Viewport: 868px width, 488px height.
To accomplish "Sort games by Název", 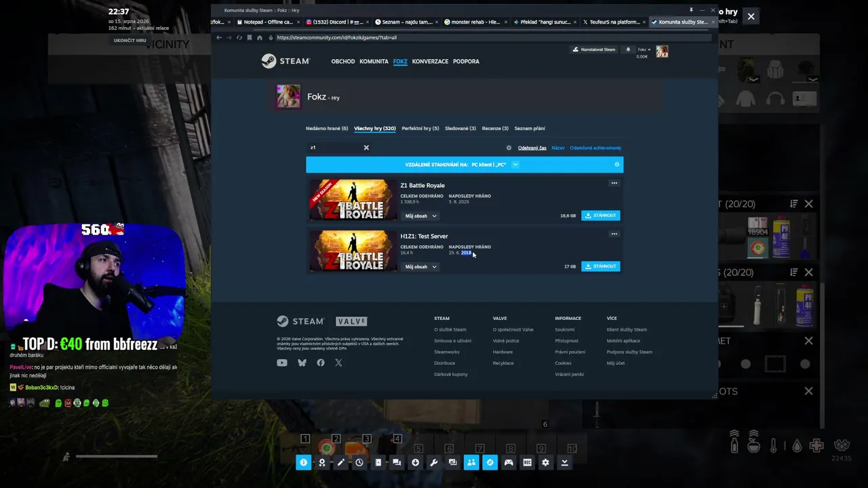I will (x=558, y=148).
